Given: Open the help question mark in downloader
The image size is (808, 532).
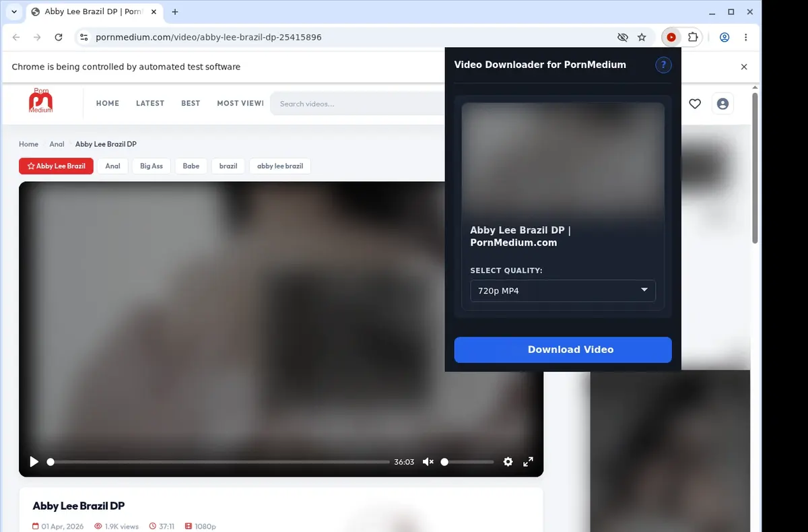Looking at the screenshot, I should (x=663, y=65).
